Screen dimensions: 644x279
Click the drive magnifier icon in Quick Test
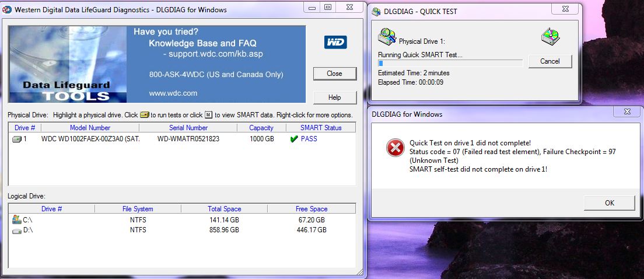(387, 37)
